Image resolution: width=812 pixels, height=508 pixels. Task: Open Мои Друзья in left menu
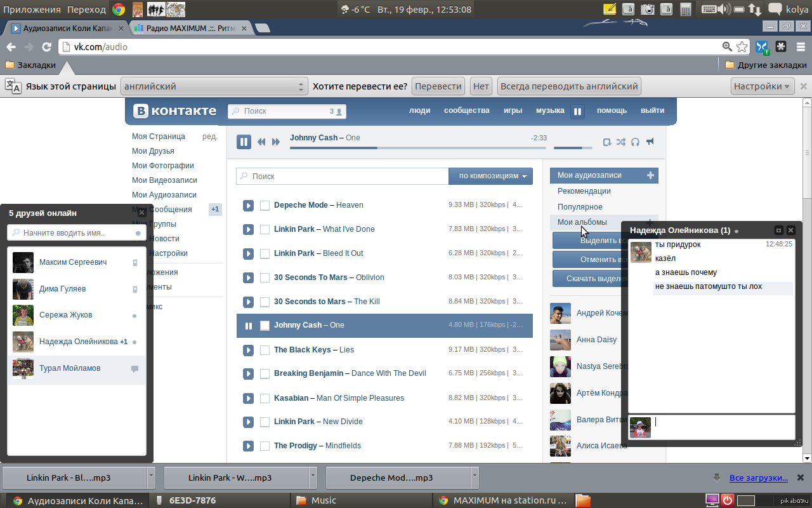pos(153,151)
